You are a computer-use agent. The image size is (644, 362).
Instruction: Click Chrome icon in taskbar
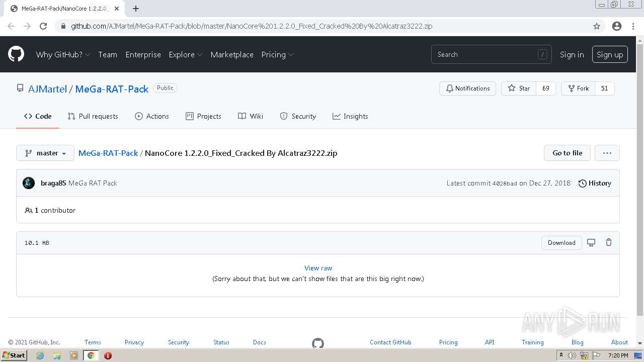click(x=91, y=355)
